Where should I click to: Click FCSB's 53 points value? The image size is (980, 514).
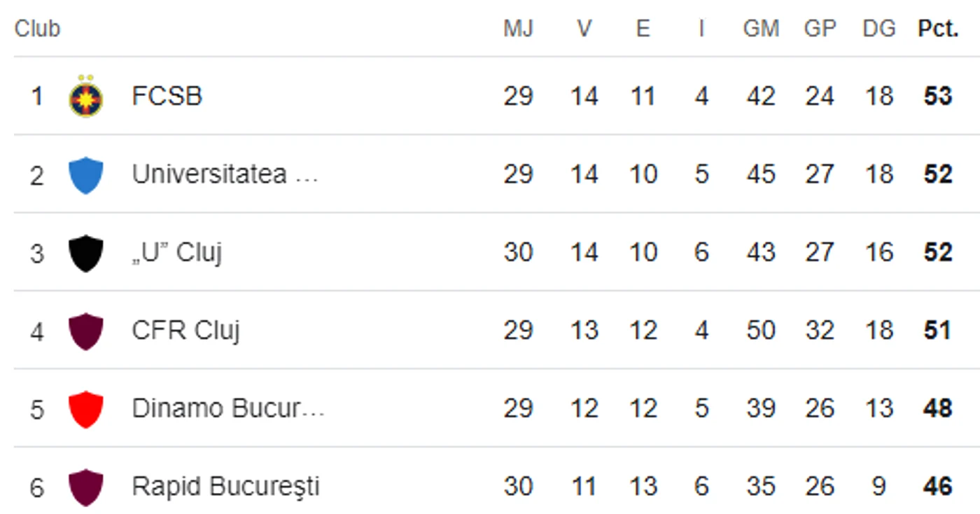pos(938,96)
